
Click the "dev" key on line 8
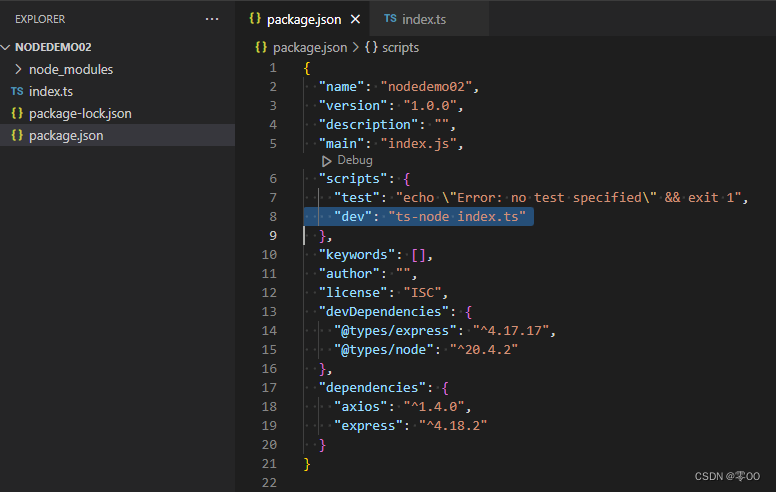(353, 217)
